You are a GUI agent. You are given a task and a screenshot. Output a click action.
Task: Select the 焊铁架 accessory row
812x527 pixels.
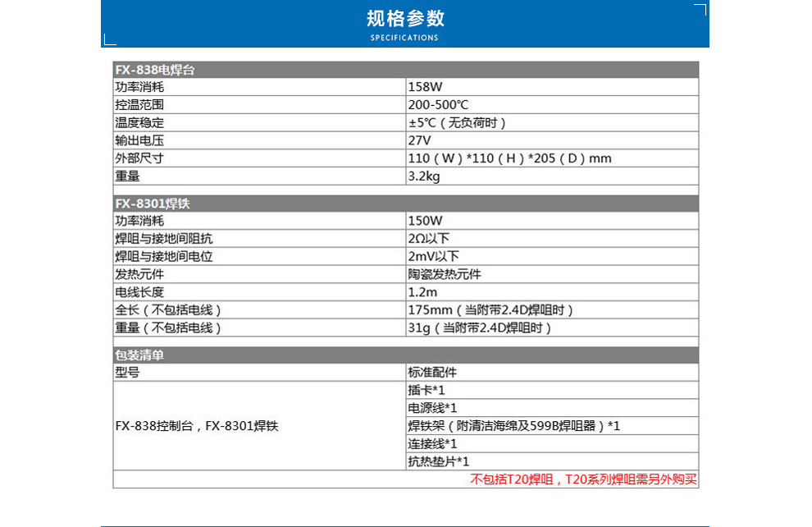(x=552, y=426)
